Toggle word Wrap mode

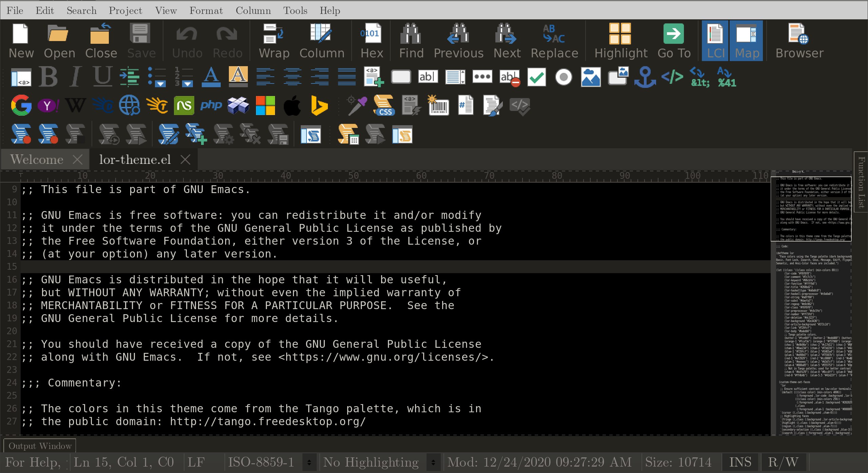tap(274, 41)
